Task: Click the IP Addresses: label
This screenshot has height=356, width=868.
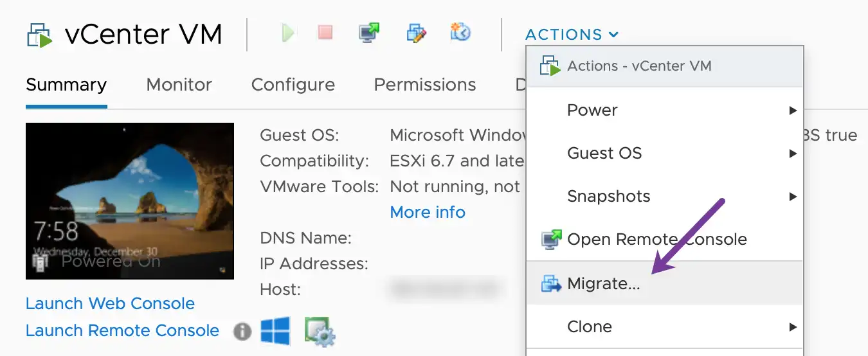Action: point(314,263)
